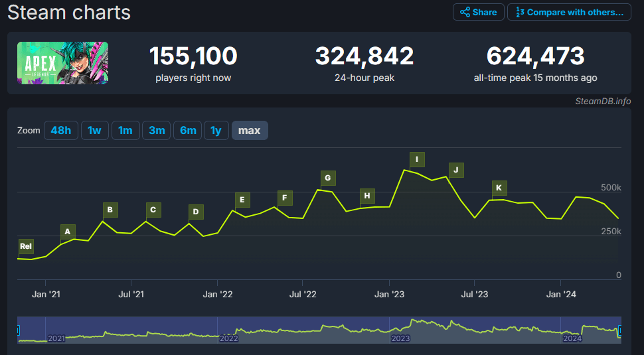This screenshot has width=644, height=355.
Task: Click the Apex Legends game thumbnail
Action: (62, 63)
